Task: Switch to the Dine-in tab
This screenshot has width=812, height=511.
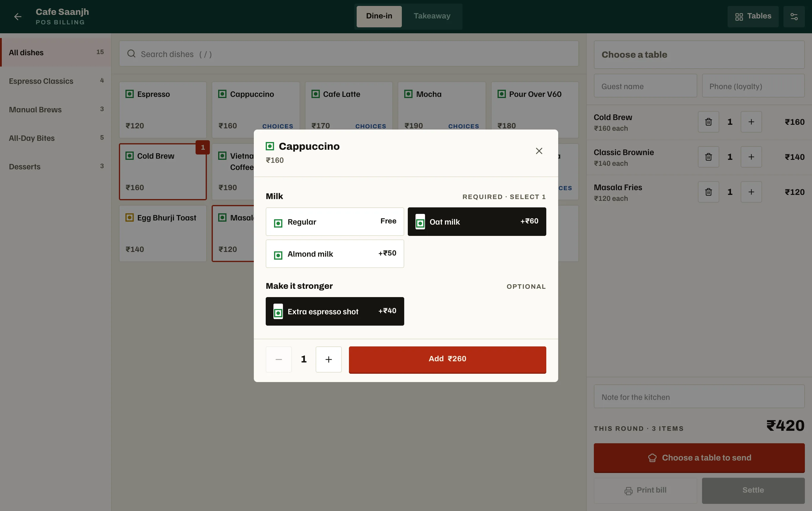Action: pos(379,16)
